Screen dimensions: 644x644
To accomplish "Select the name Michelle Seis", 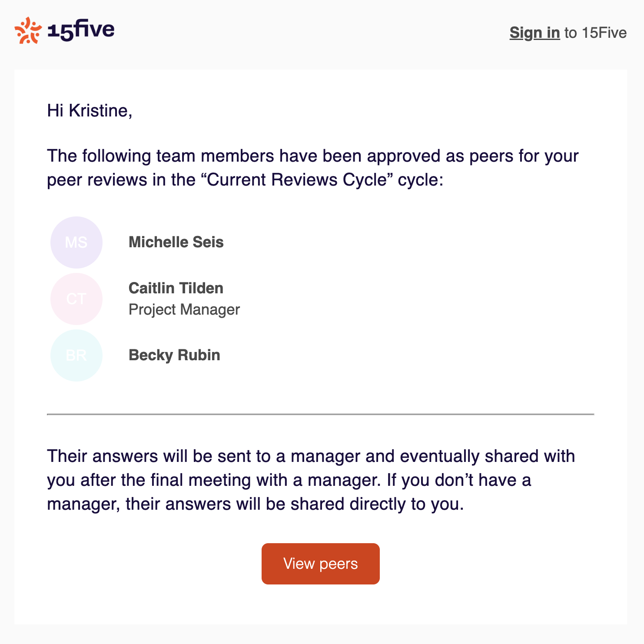I will (x=176, y=242).
